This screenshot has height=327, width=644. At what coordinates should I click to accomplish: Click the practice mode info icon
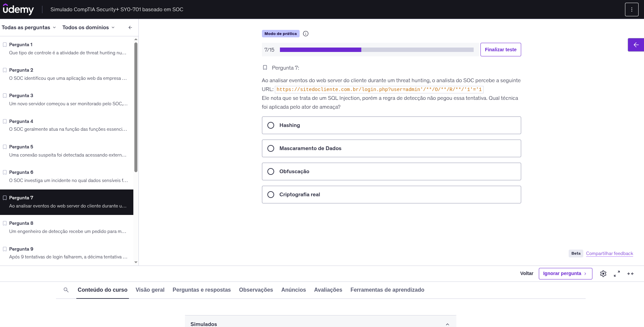[x=306, y=34]
